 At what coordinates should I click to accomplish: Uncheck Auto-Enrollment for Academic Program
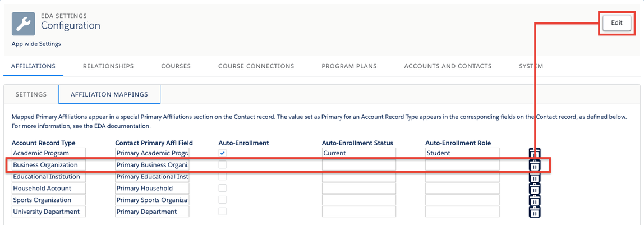(223, 153)
